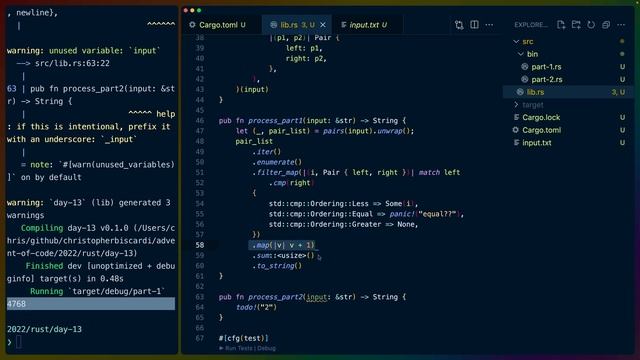Click the .filter_map line in editor

[356, 173]
